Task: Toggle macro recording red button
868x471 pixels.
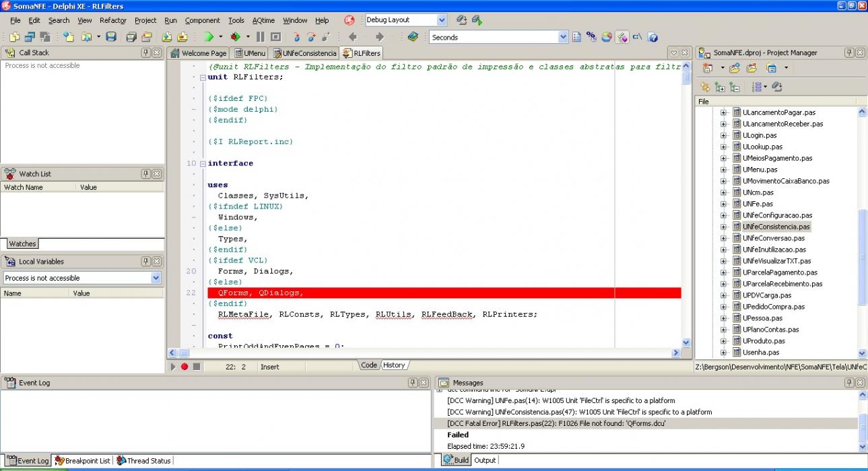Action: click(x=185, y=367)
